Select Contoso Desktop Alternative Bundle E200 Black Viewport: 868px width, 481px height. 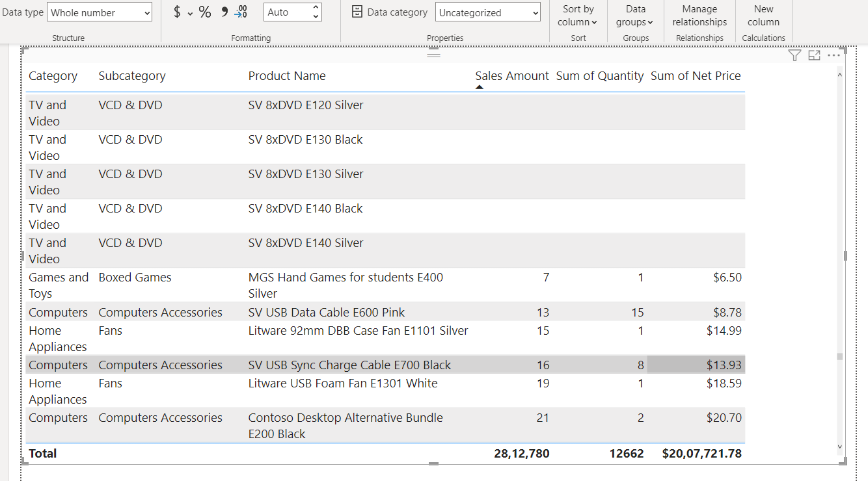click(346, 426)
